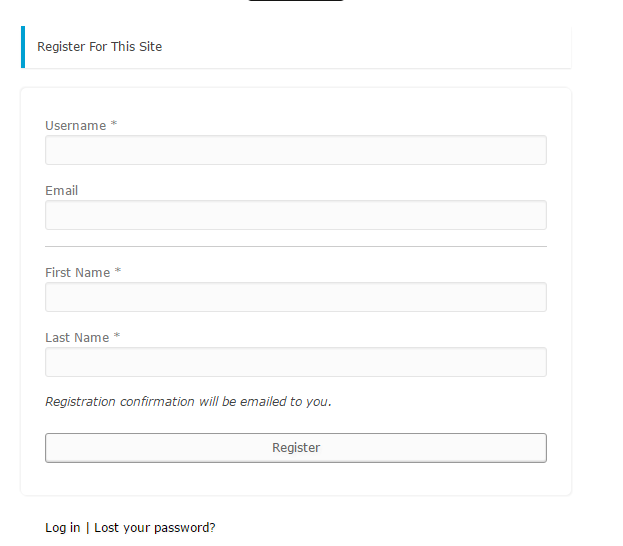Viewport: 623px width, 546px height.
Task: Click the First Name label
Action: [77, 273]
